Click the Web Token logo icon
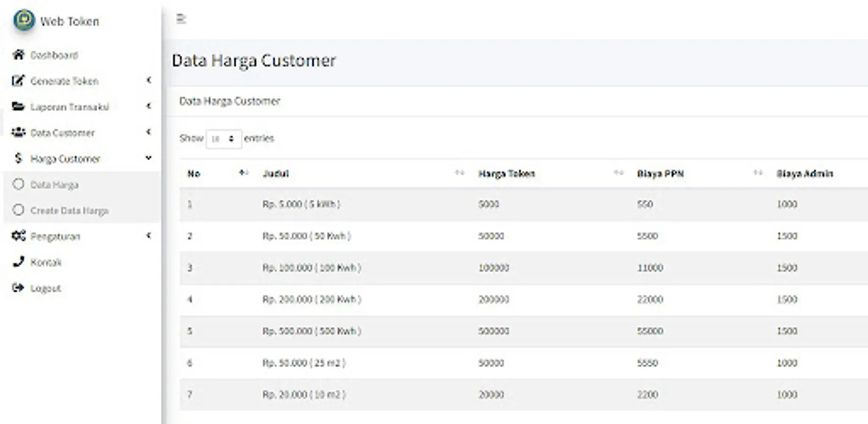Screen dimensions: 868x424 click(24, 21)
